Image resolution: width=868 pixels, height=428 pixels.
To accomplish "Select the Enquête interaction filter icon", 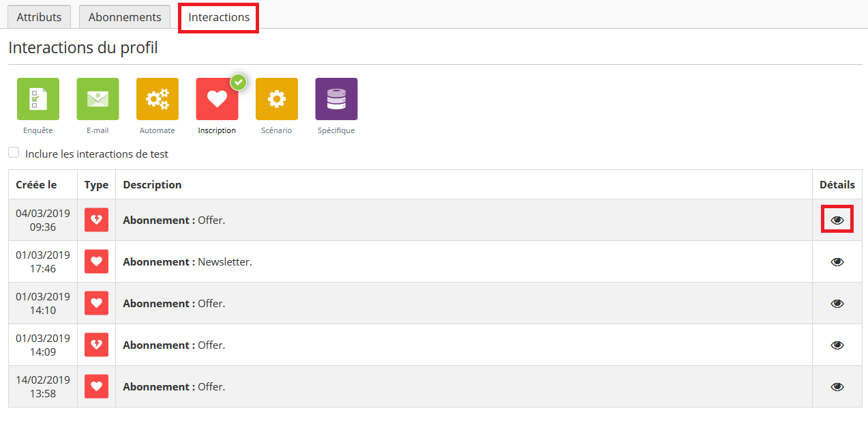I will coord(38,99).
